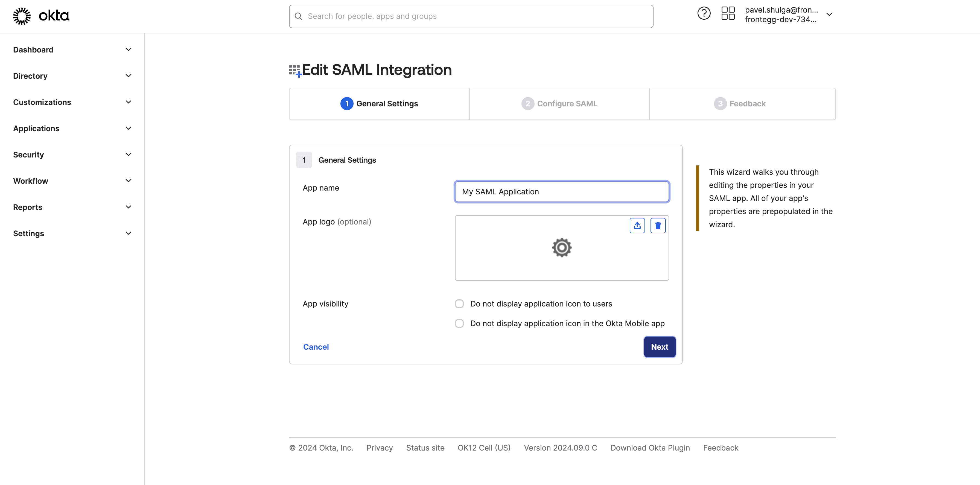Select the Feedback wizard step
This screenshot has height=485, width=980.
tap(742, 104)
